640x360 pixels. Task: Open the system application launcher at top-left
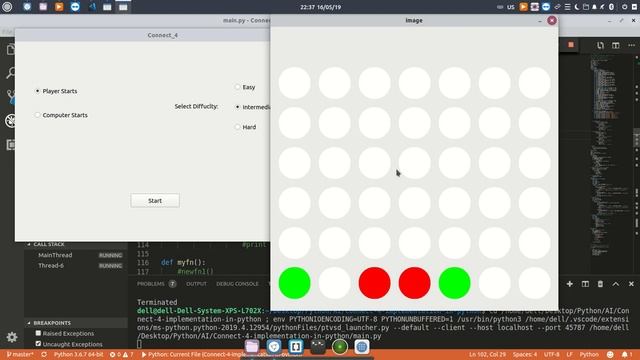click(7, 7)
